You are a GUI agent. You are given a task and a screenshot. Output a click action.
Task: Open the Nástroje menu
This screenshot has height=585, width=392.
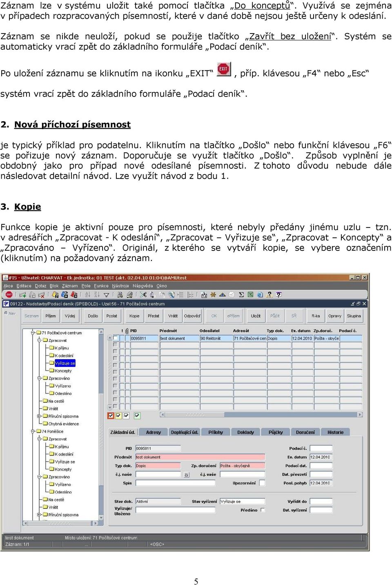120,286
